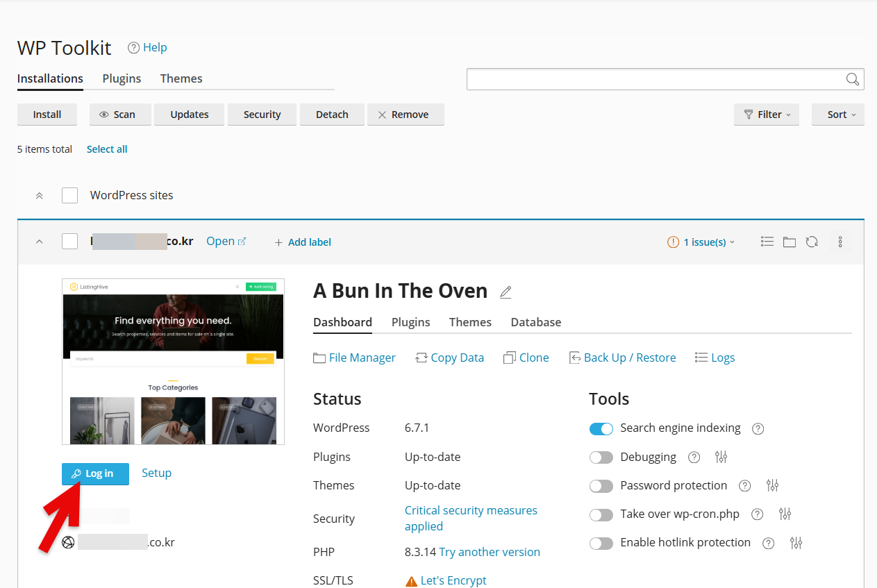Switch to the top Themes tab

(x=181, y=78)
